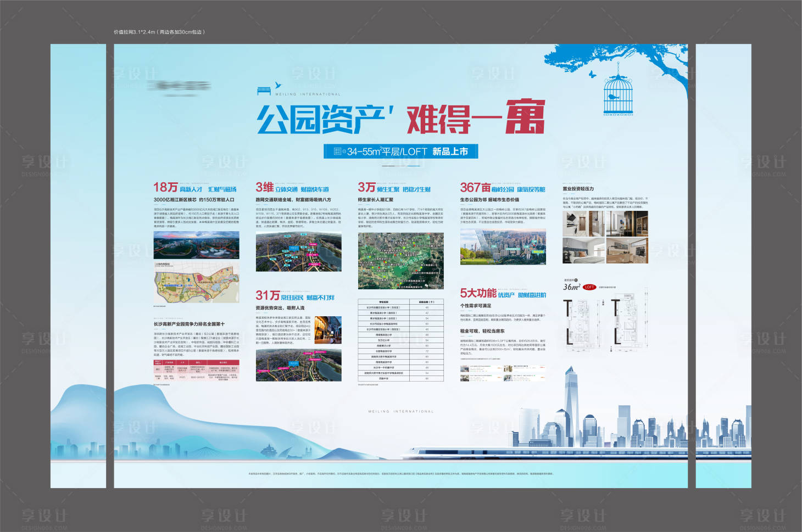Click subheading 资源优势突出,吸附人流
The width and height of the screenshot is (802, 532).
(280, 308)
